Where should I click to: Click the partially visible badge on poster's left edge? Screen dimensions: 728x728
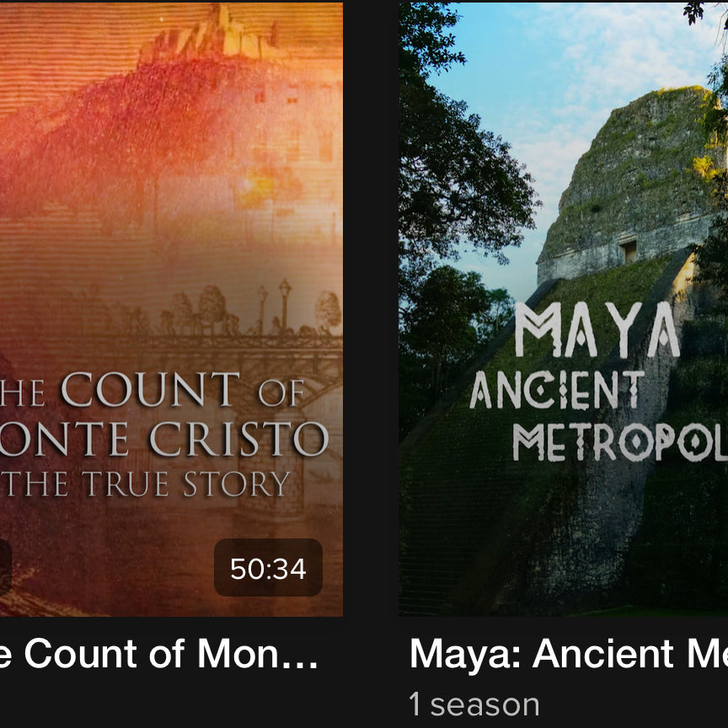coord(5,567)
